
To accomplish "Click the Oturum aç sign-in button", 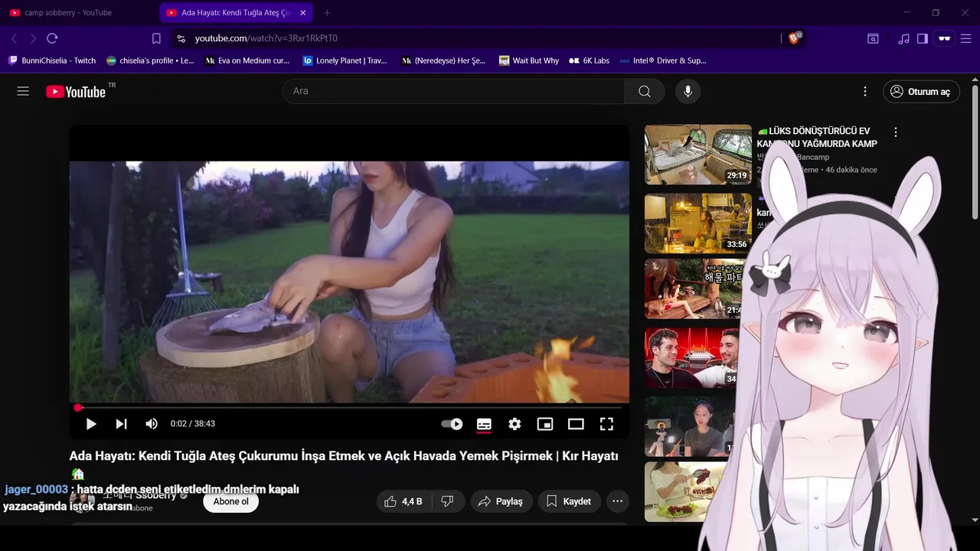I will click(921, 92).
